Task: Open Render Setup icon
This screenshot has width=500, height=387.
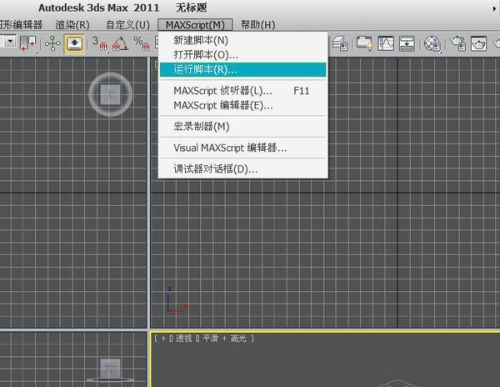Action: (x=458, y=43)
